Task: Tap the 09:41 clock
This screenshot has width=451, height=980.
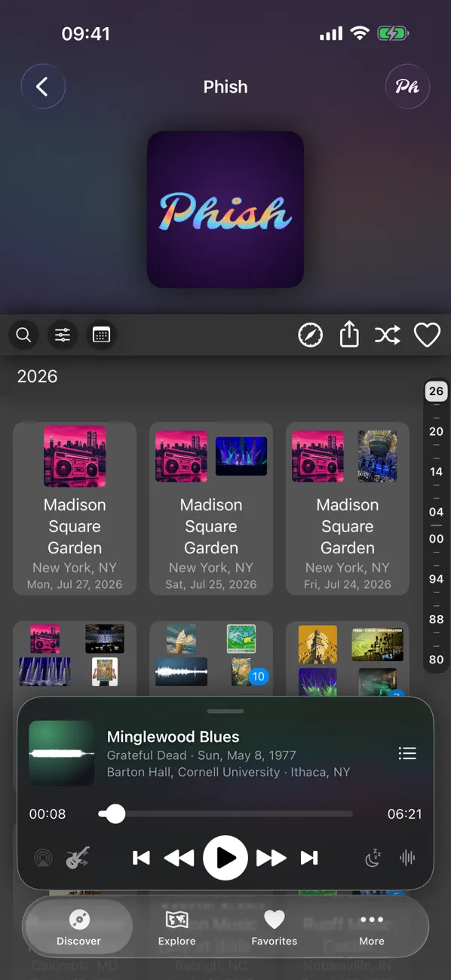Action: (85, 34)
